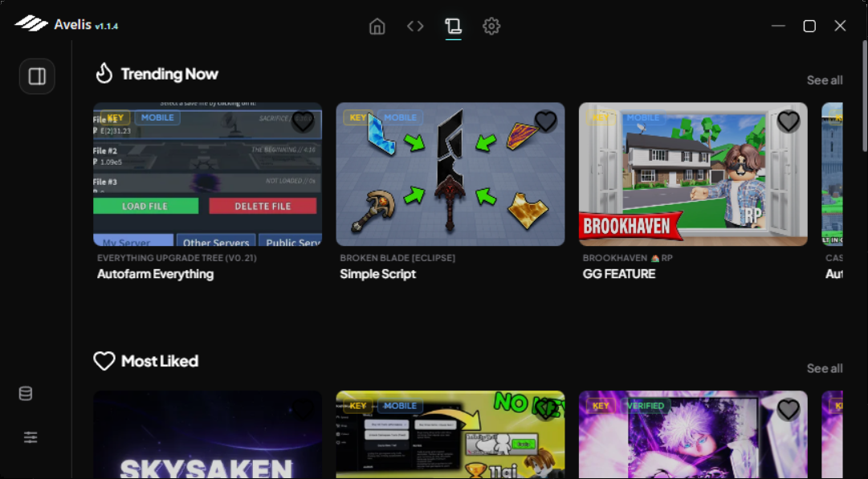Click the database icon in sidebar
The image size is (868, 479).
[x=26, y=394]
